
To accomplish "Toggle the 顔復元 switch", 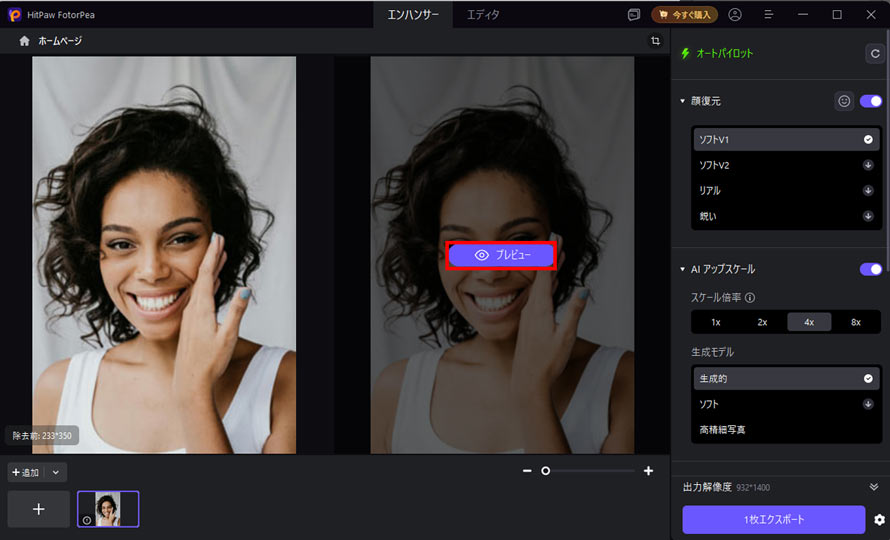I will 871,101.
